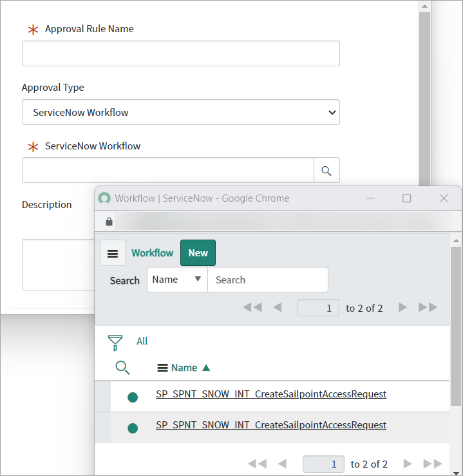Go to previous page in top pagination
Screen dimensions: 463x476
pos(278,307)
